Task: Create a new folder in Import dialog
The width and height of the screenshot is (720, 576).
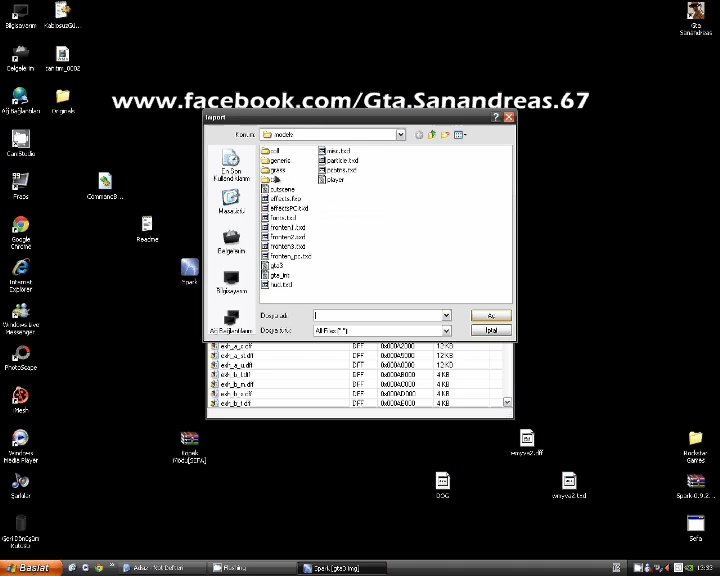Action: (x=444, y=135)
